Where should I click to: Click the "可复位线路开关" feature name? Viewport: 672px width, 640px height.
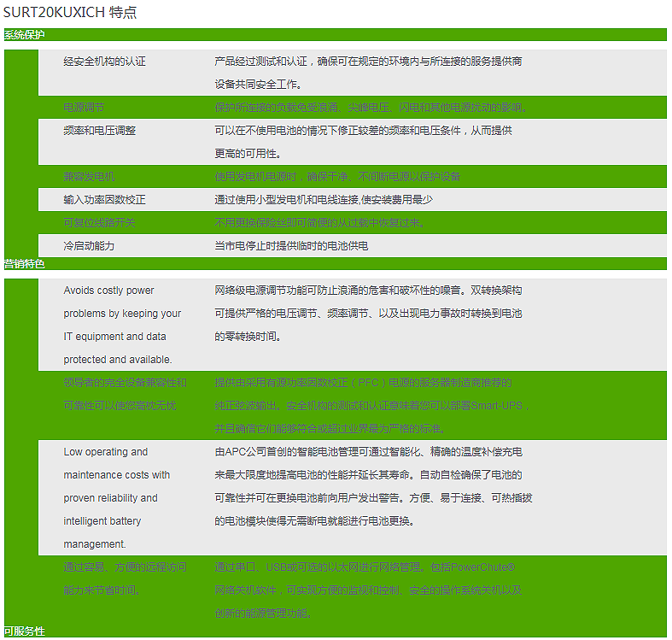pyautogui.click(x=99, y=223)
